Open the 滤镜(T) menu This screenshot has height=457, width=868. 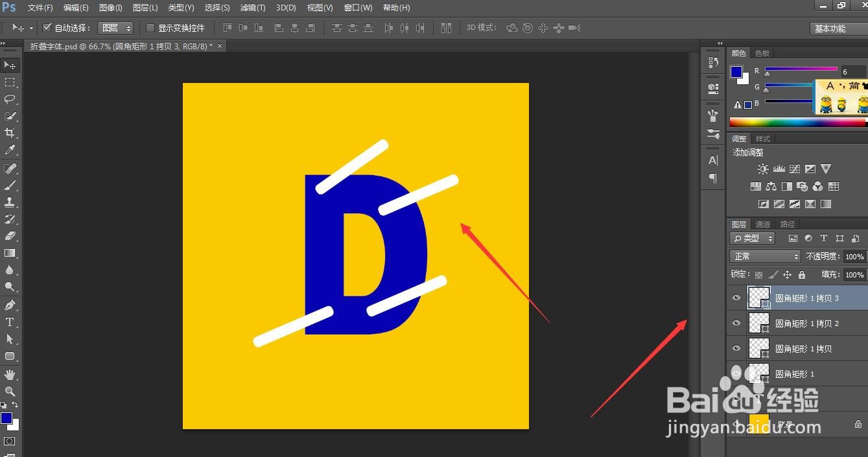[253, 8]
